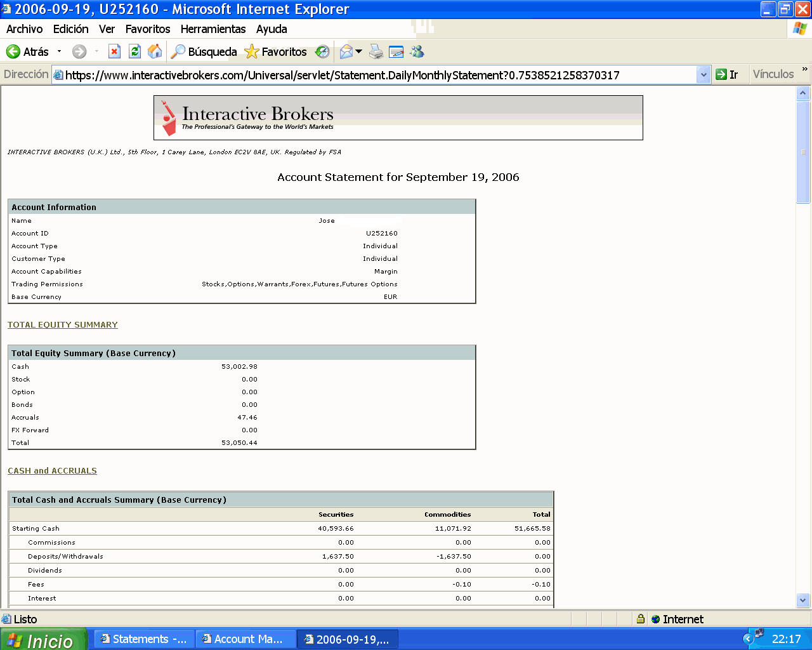Click the taskbar clock 22:17
Screen dimensions: 812x650
[786, 639]
